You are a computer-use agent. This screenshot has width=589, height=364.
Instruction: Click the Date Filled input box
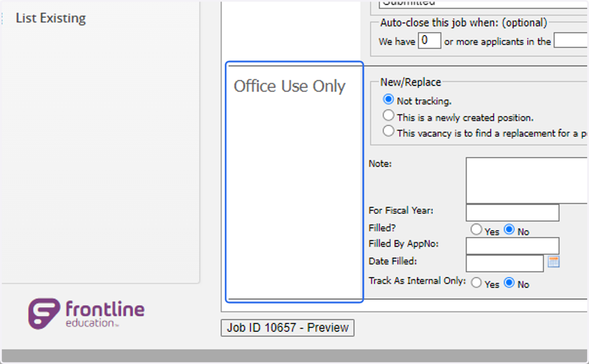coord(505,263)
